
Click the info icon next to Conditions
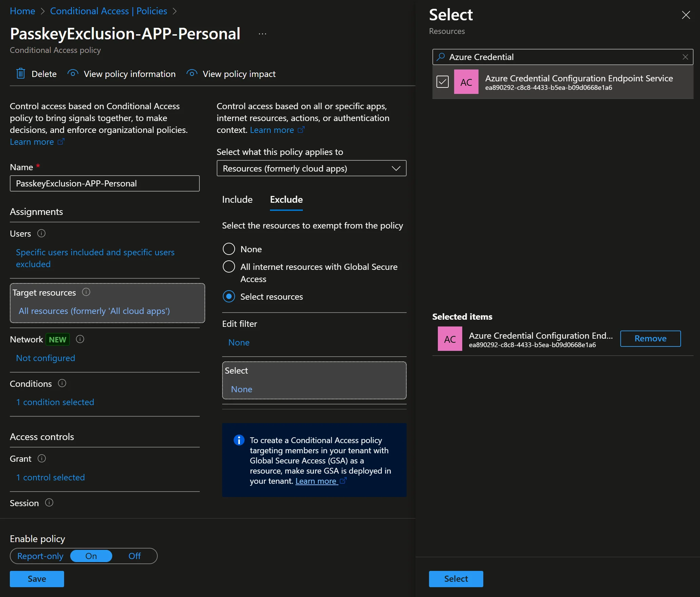(62, 383)
